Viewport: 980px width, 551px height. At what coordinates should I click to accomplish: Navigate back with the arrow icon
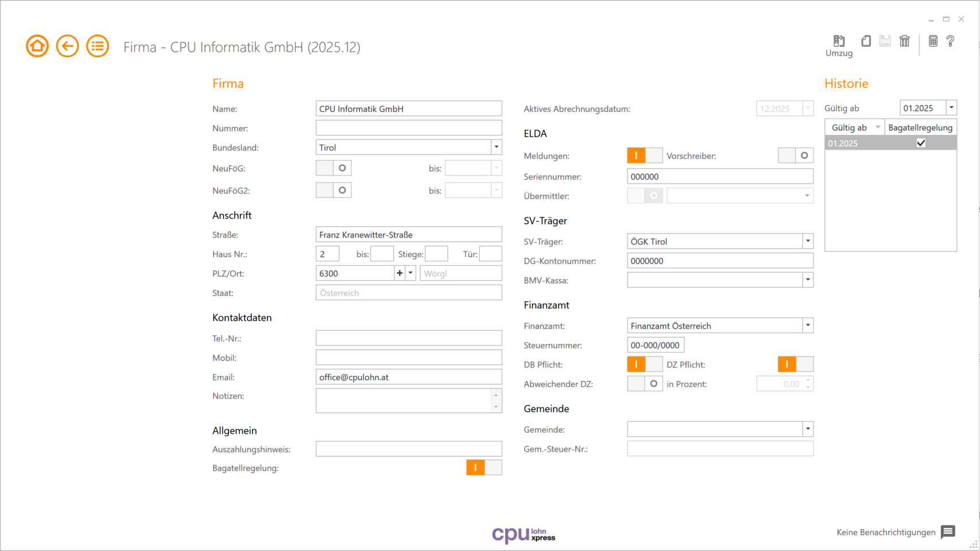[x=67, y=45]
